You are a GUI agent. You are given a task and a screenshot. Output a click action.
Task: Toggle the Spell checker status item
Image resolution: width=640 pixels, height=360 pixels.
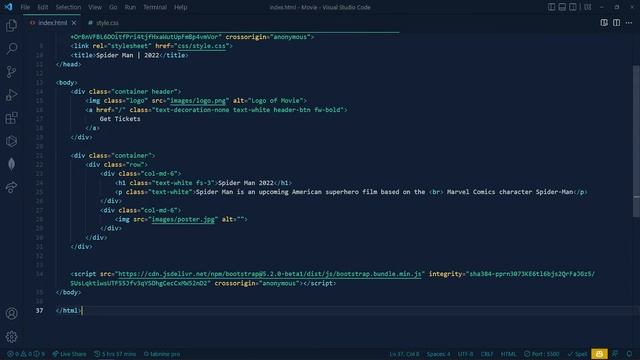(x=577, y=354)
